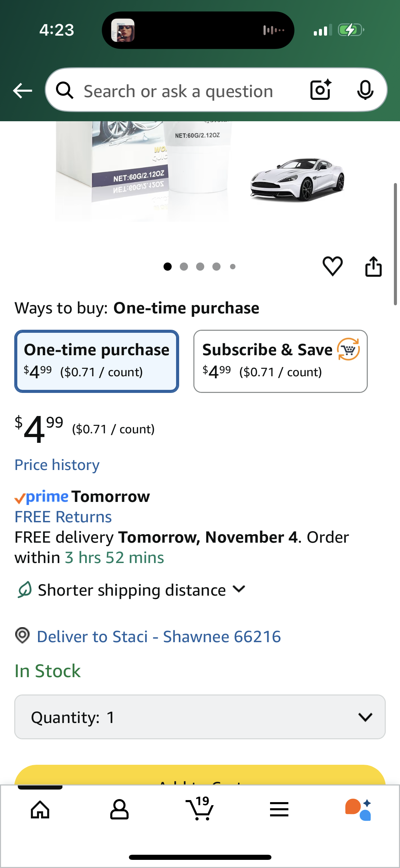The width and height of the screenshot is (400, 868).
Task: Choose Subscribe & Save option
Action: 280,361
